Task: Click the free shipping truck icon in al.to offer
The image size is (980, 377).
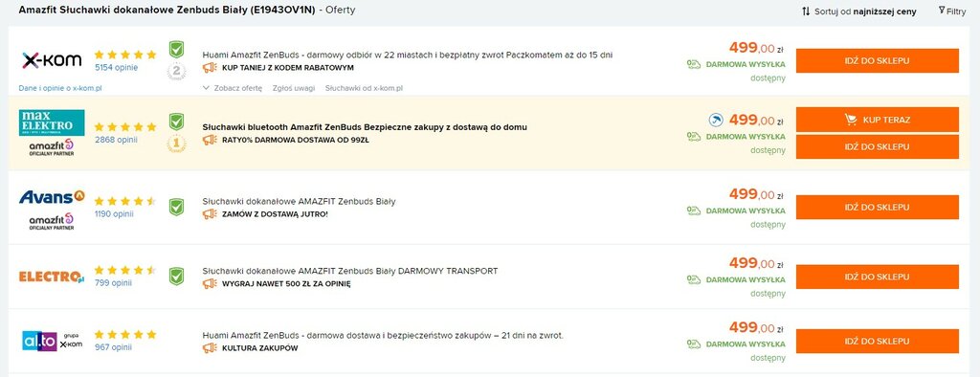Action: tap(694, 344)
